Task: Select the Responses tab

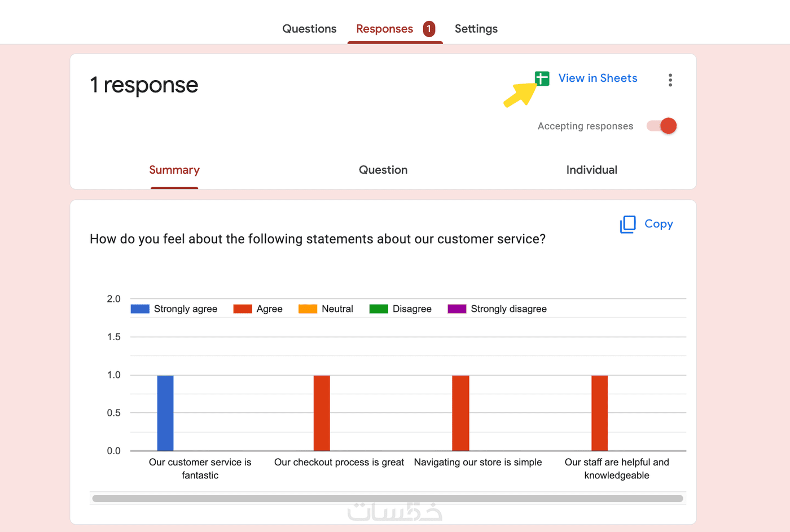Action: pos(384,29)
